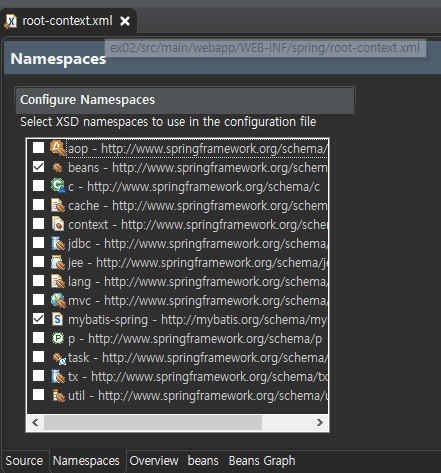Click the beans namespace bean icon

(x=57, y=167)
